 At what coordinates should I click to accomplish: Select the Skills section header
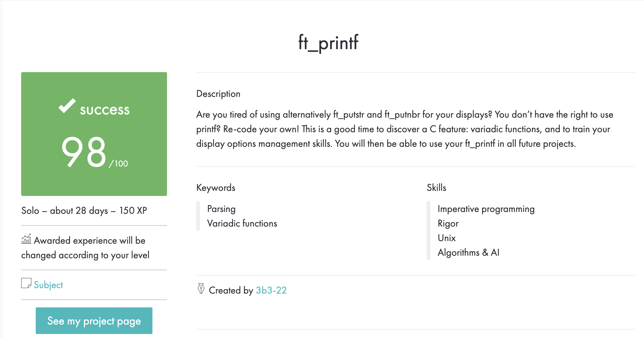(437, 188)
